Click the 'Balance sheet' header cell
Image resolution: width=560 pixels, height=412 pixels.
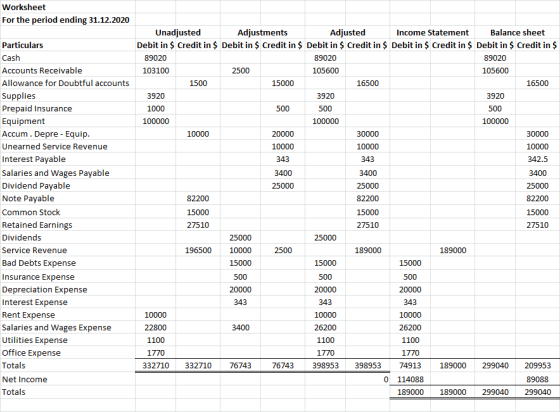click(517, 32)
